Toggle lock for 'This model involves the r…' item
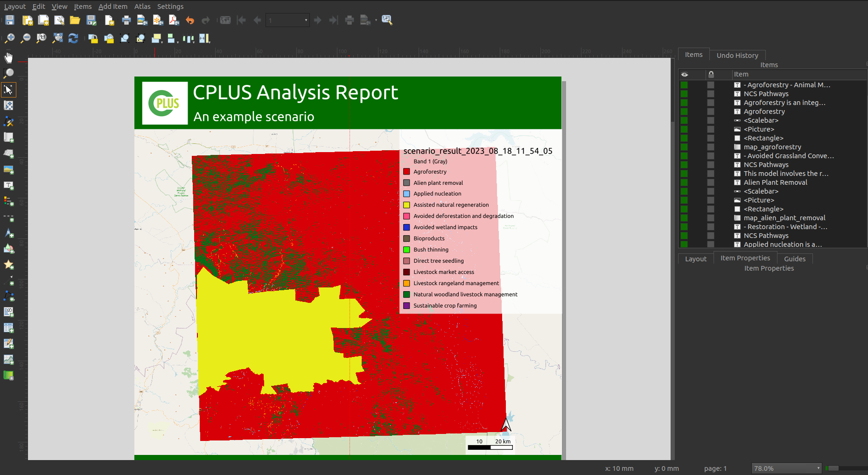The image size is (868, 475). tap(711, 174)
